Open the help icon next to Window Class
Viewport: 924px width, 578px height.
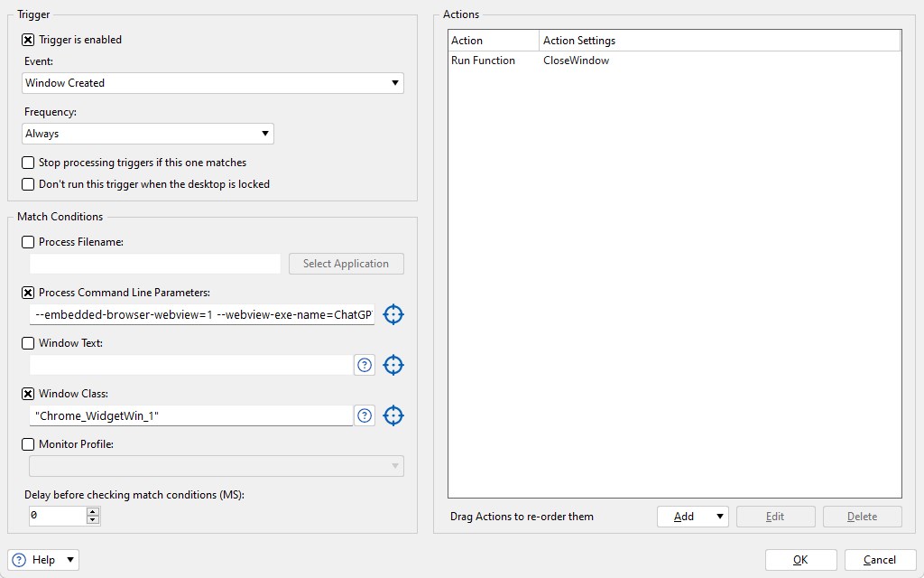pyautogui.click(x=365, y=415)
